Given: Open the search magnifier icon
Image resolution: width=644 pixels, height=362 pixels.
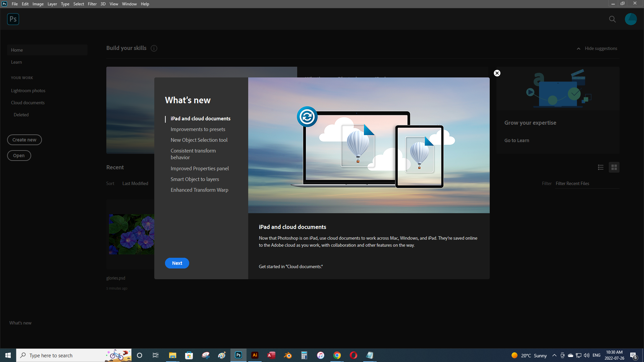Looking at the screenshot, I should click(x=612, y=19).
